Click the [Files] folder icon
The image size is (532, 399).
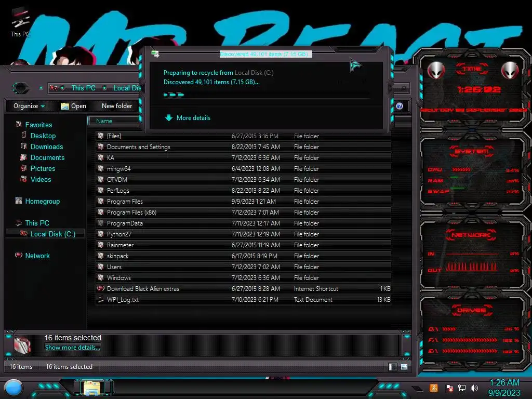click(101, 136)
